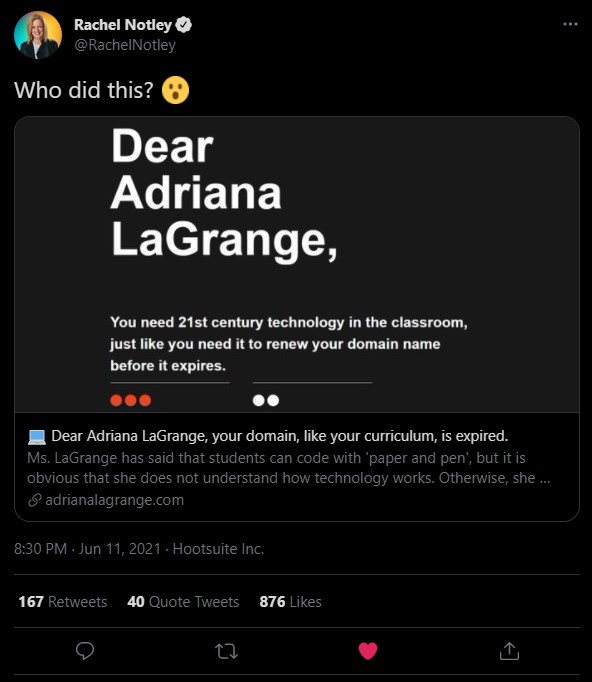Open the adrianalagrange.com link
The width and height of the screenshot is (592, 682).
[114, 500]
